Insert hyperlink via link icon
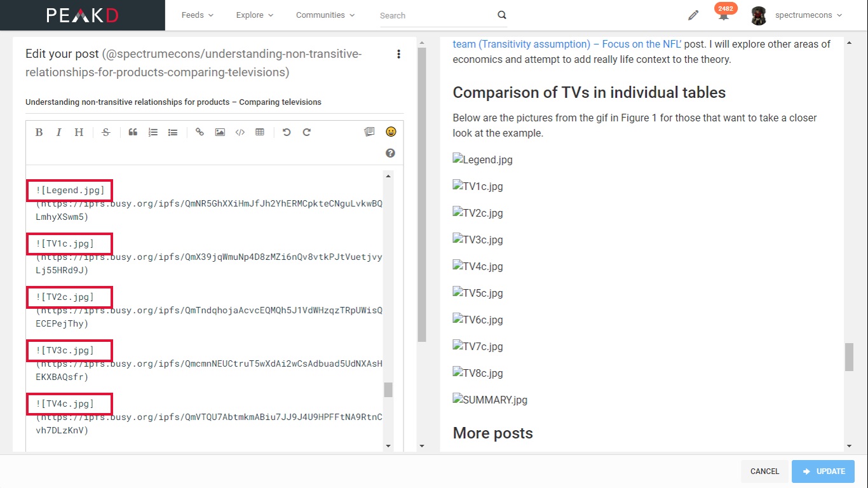The height and width of the screenshot is (488, 868). [x=200, y=132]
